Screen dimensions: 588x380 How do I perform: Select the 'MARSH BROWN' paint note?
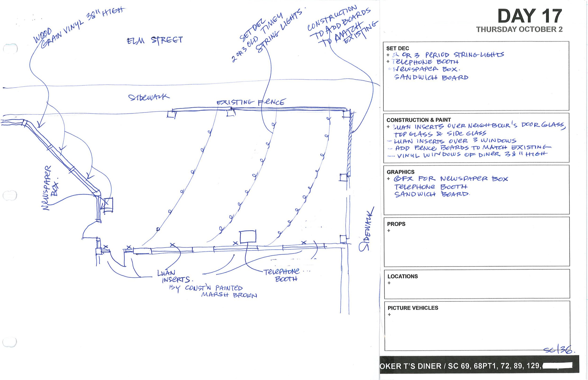(x=230, y=295)
